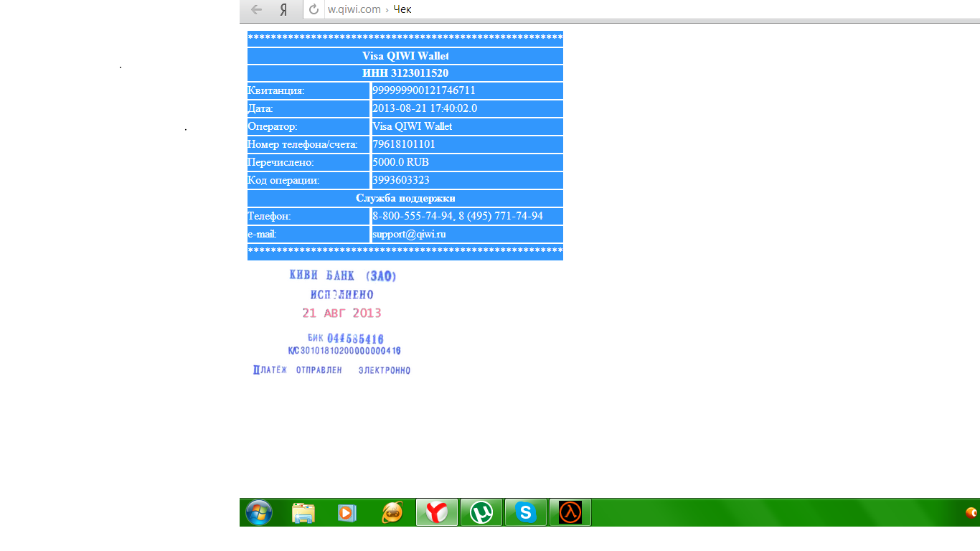Select receipt number 999999900121746711
This screenshot has width=980, height=551.
(x=424, y=90)
